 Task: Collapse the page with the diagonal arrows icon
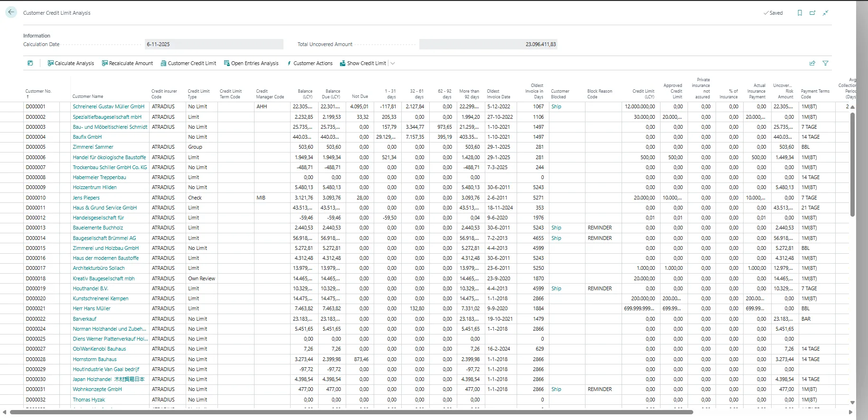pyautogui.click(x=826, y=13)
